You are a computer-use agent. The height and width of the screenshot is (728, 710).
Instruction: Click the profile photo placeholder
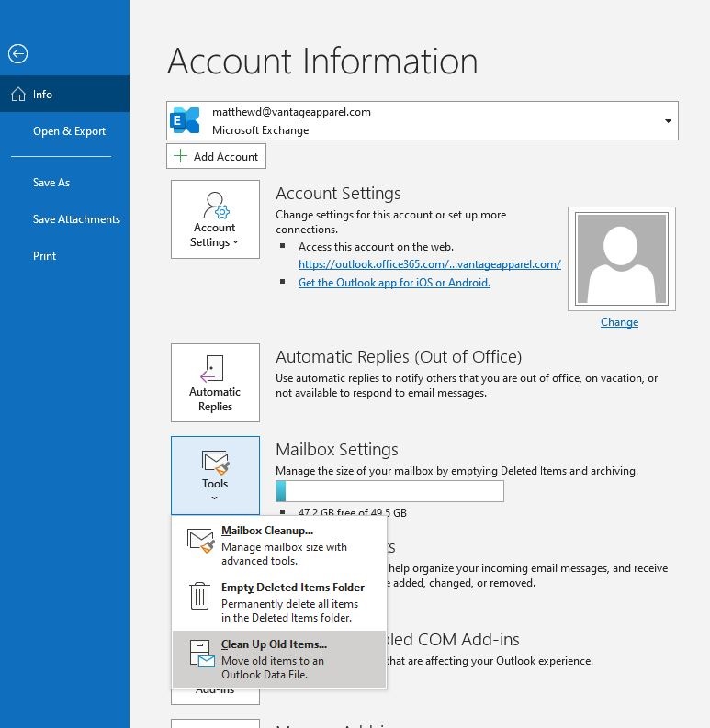pyautogui.click(x=621, y=259)
